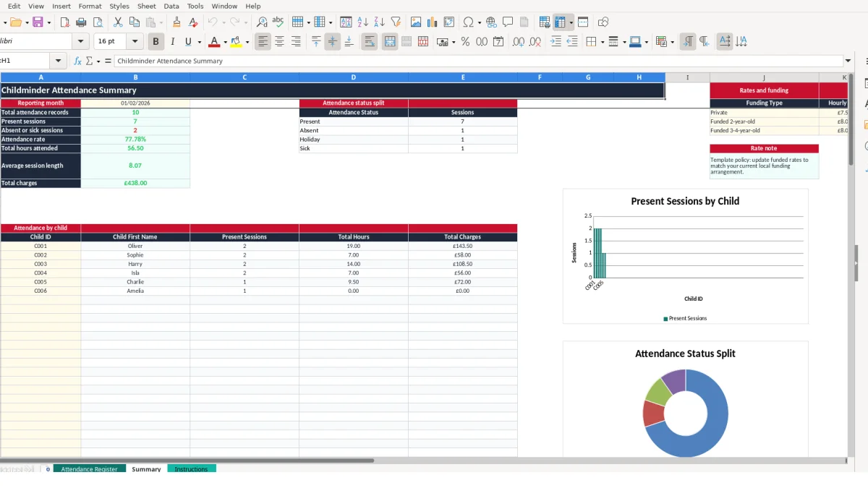Open Conditional Formatting dropdown arrow
The height and width of the screenshot is (488, 868).
672,42
